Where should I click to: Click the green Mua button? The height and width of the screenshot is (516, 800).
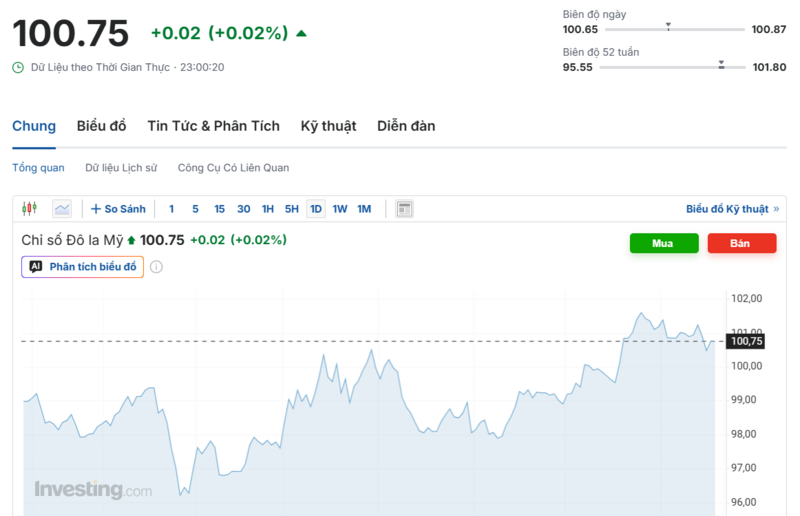pos(664,243)
